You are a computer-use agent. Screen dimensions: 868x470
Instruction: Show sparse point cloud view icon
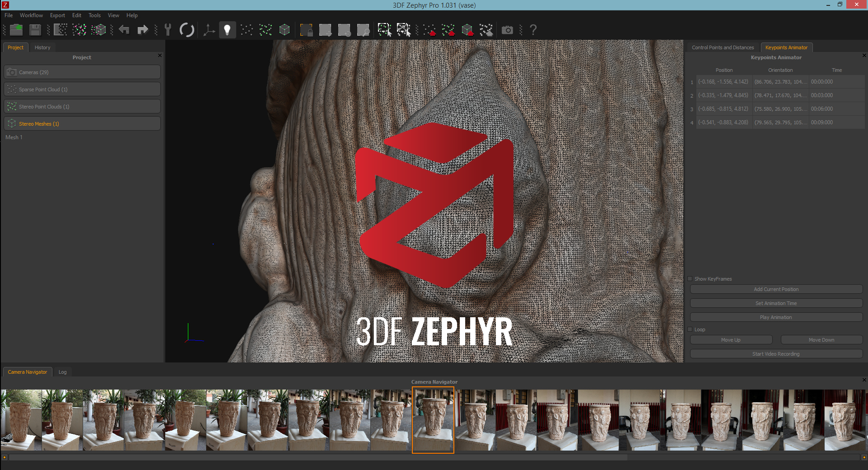[x=247, y=30]
